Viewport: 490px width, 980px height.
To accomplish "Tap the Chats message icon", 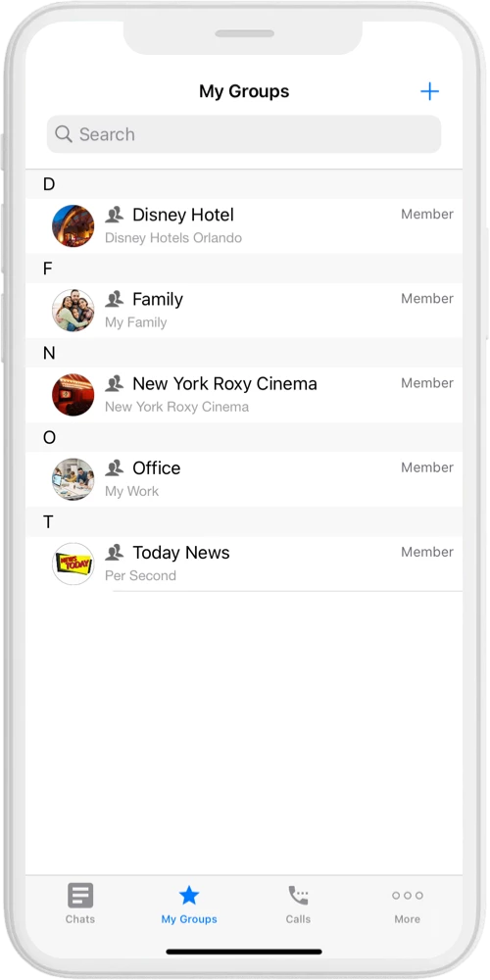I will (80, 895).
